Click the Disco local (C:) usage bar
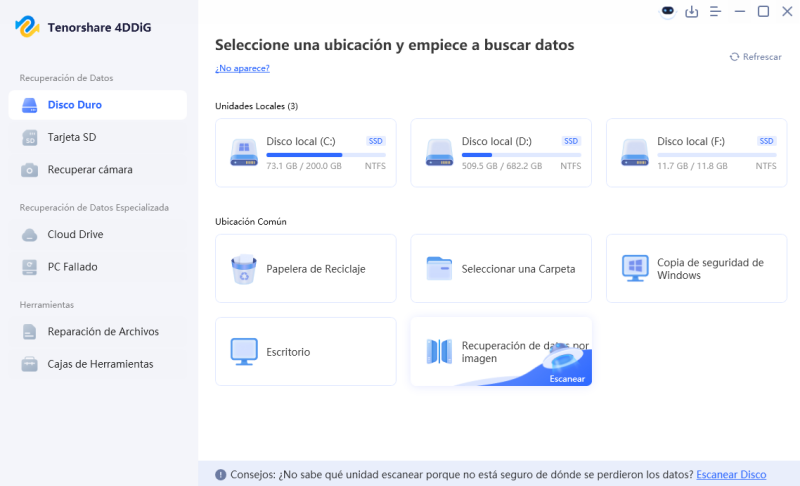 tap(326, 155)
